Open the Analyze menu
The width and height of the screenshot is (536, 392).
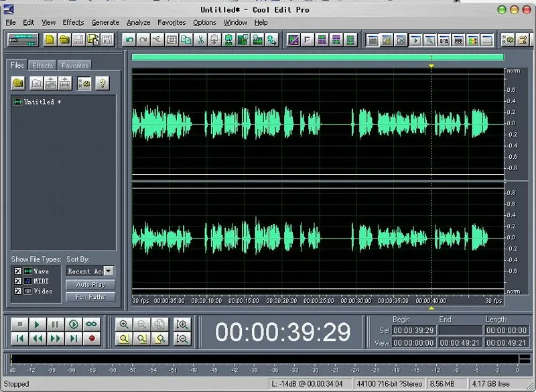click(139, 23)
